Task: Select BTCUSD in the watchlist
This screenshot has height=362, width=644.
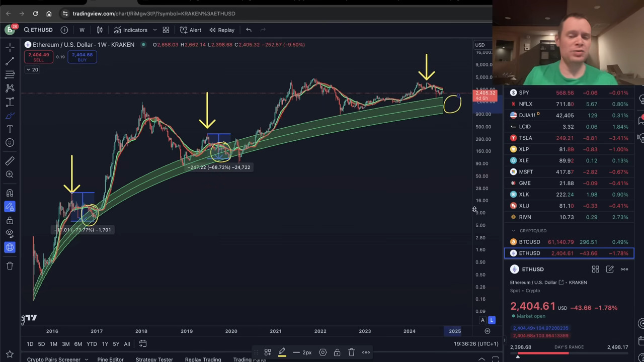Action: click(x=569, y=242)
